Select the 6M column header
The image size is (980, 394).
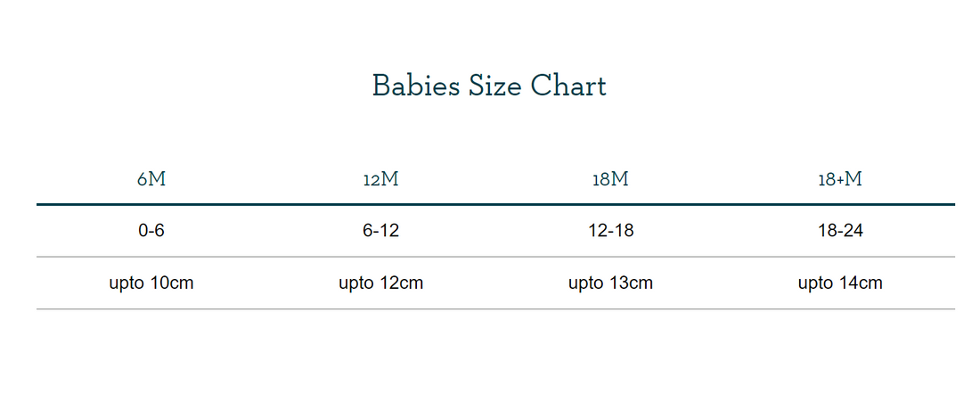click(x=151, y=179)
